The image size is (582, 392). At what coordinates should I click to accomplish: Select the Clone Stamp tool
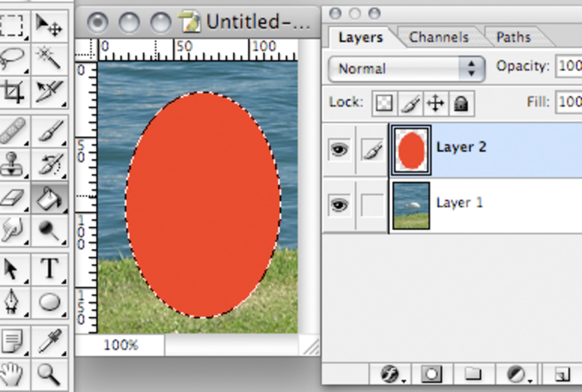pyautogui.click(x=14, y=165)
